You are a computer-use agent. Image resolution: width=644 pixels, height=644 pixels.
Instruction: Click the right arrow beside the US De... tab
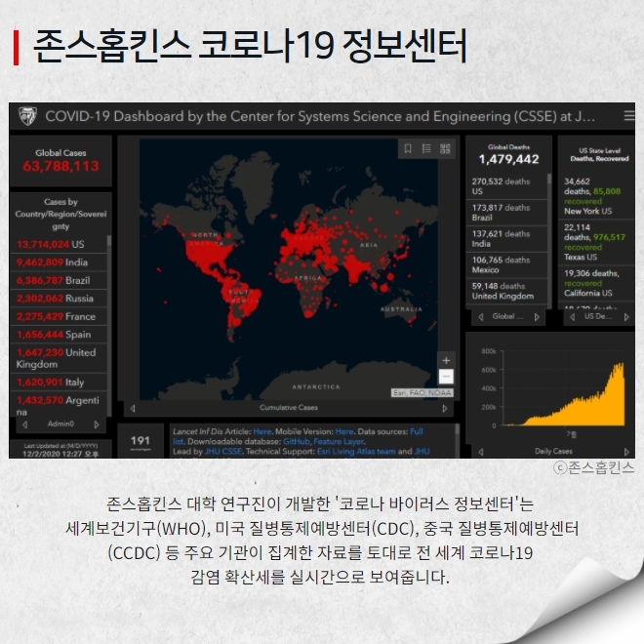click(x=626, y=317)
